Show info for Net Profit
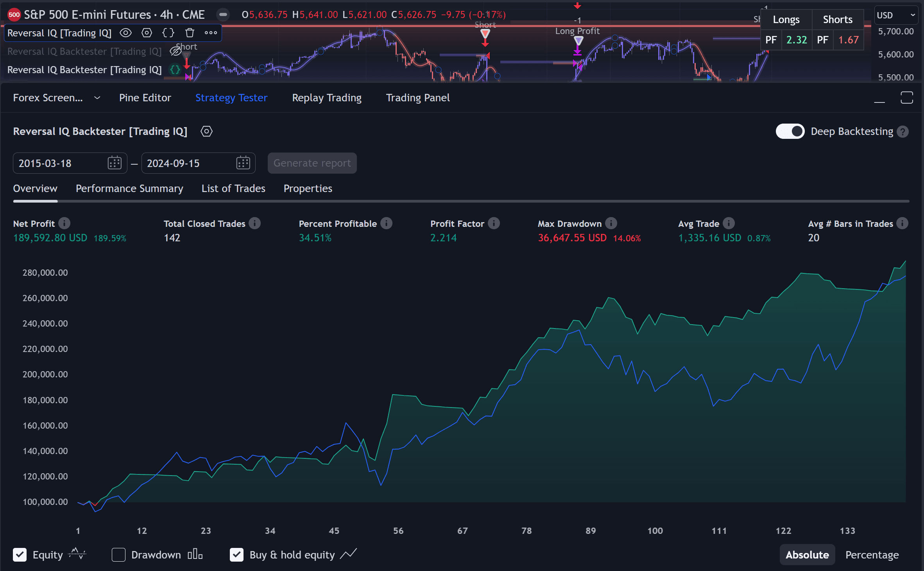924x571 pixels. 64,223
